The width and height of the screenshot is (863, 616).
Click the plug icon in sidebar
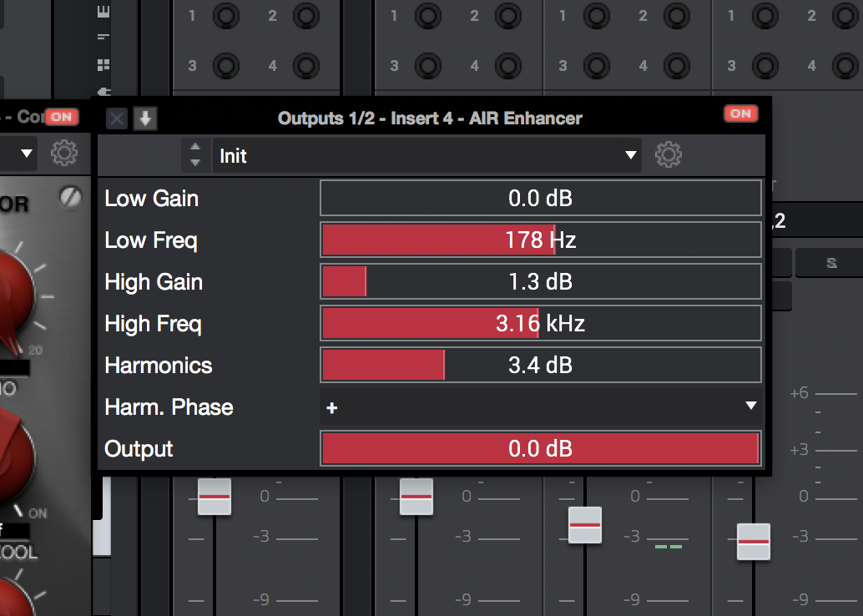tap(103, 90)
